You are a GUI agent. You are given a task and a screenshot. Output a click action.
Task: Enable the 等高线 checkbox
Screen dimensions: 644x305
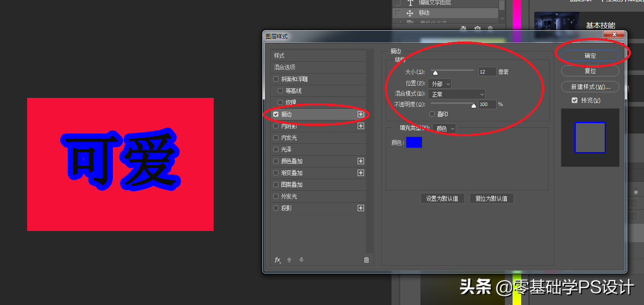[x=280, y=91]
